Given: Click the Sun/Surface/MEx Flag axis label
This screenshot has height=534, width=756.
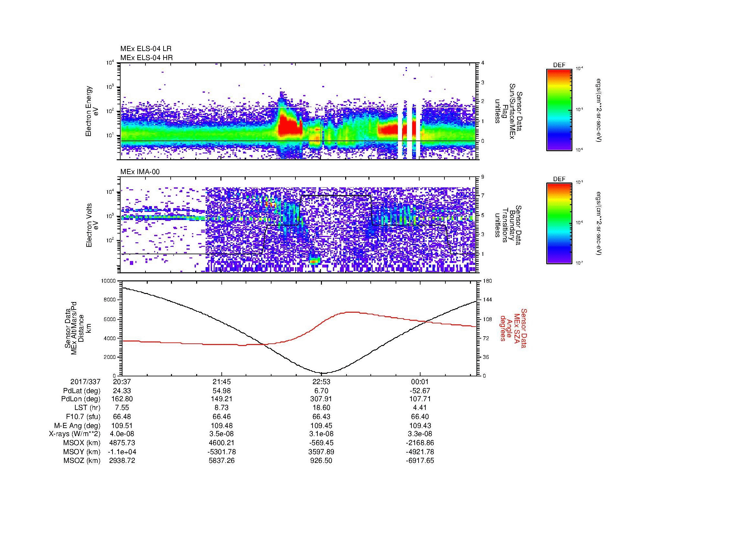Looking at the screenshot, I should click(508, 111).
